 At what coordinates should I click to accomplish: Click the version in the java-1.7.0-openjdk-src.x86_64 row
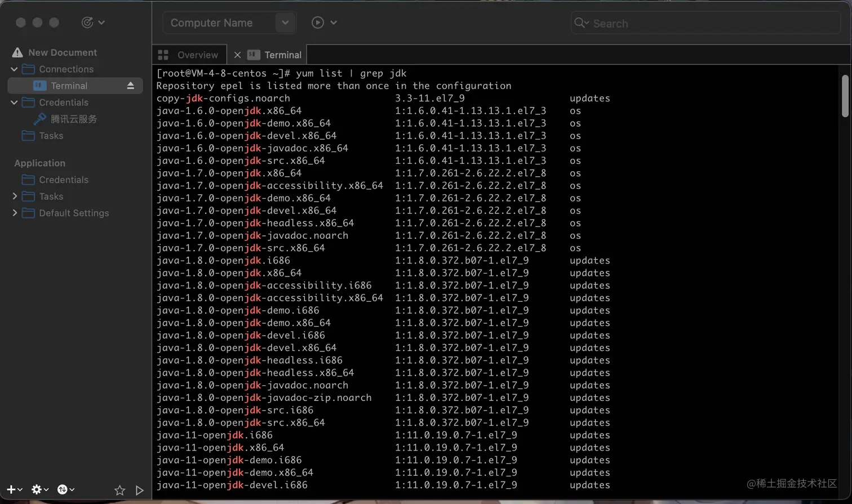click(471, 248)
